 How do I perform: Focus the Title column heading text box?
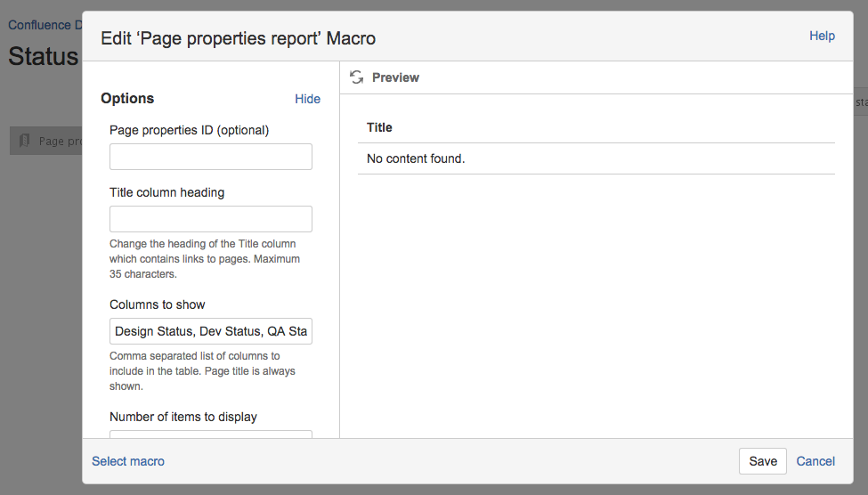[x=210, y=219]
